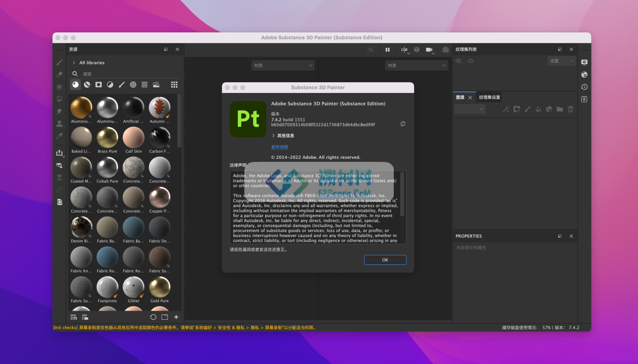This screenshot has width=638, height=364.
Task: Open smart material dropdown icon in Layers
Action: [x=549, y=109]
